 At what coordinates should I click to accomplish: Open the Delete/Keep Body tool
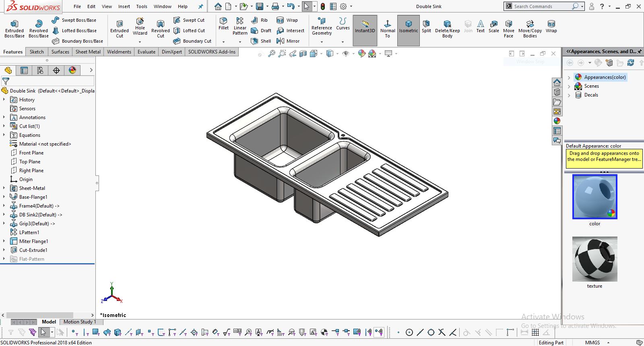(447, 29)
